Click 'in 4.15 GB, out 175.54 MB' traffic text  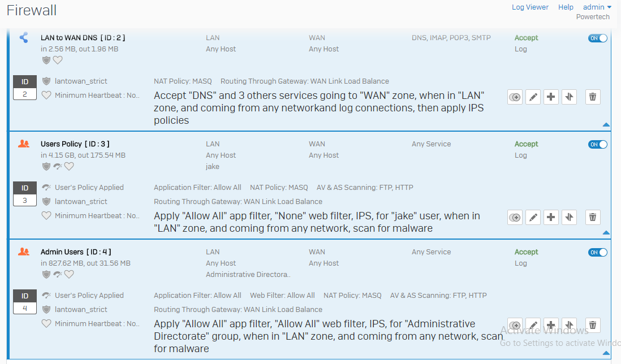coord(83,155)
